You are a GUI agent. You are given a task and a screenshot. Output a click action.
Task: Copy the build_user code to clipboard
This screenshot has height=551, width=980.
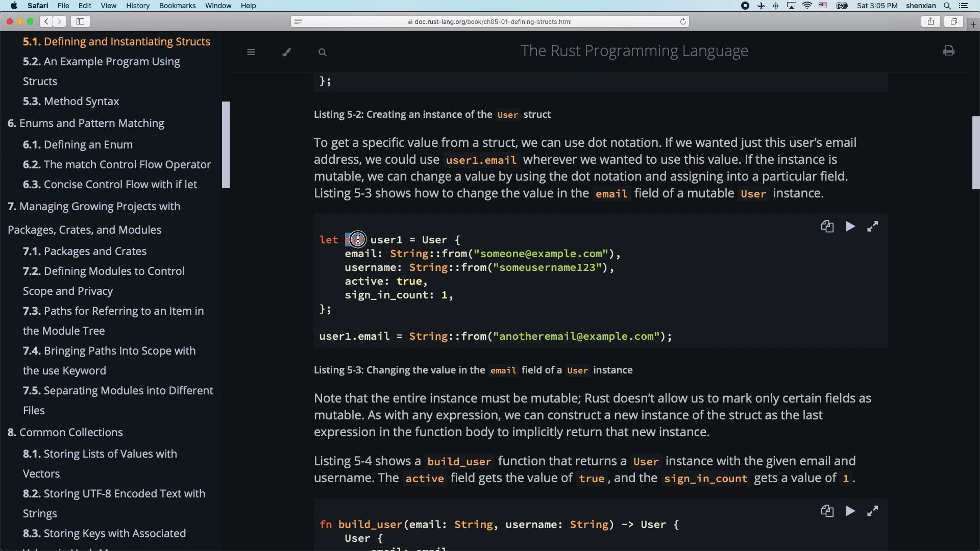tap(827, 511)
